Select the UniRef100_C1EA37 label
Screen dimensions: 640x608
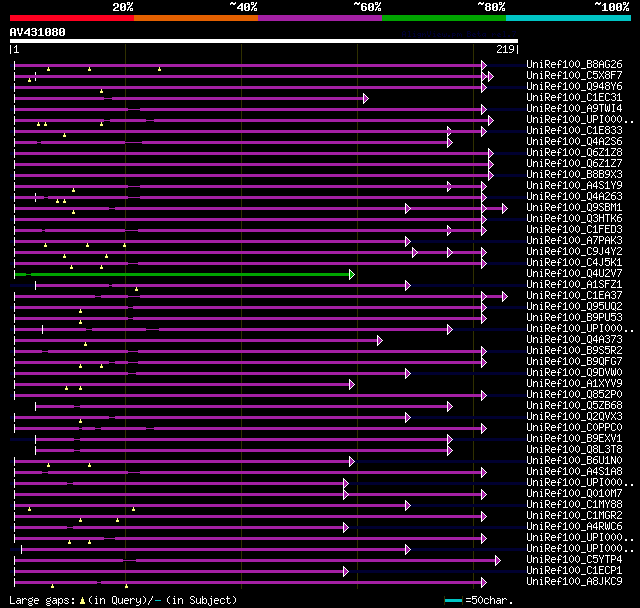pyautogui.click(x=574, y=296)
